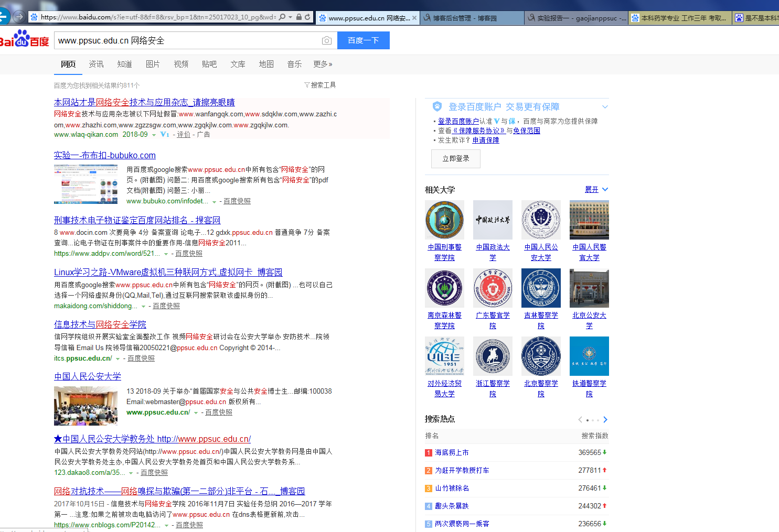Switch to the 实验报告一 browser tab
The width and height of the screenshot is (779, 532).
click(x=577, y=18)
